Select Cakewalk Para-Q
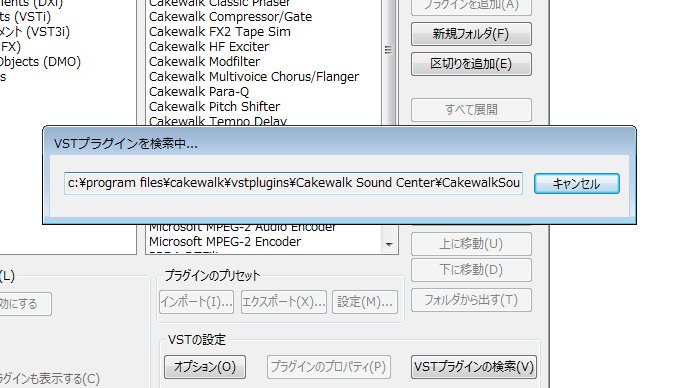This screenshot has height=388, width=683. pyautogui.click(x=199, y=92)
